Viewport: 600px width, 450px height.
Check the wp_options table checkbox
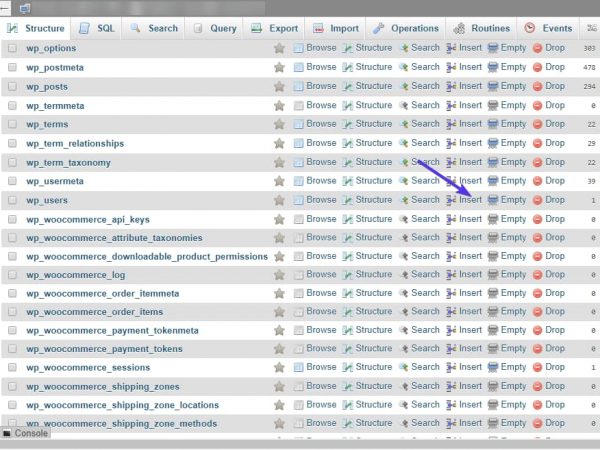pos(12,48)
